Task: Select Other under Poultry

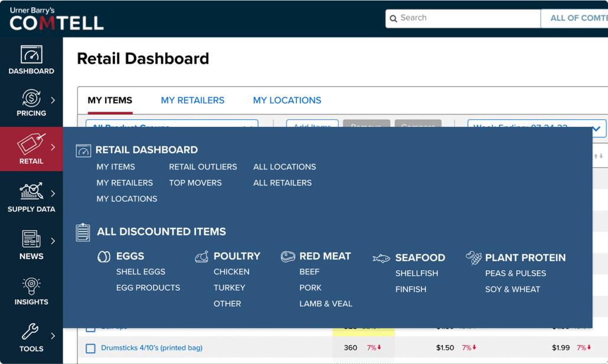Action: click(x=227, y=304)
